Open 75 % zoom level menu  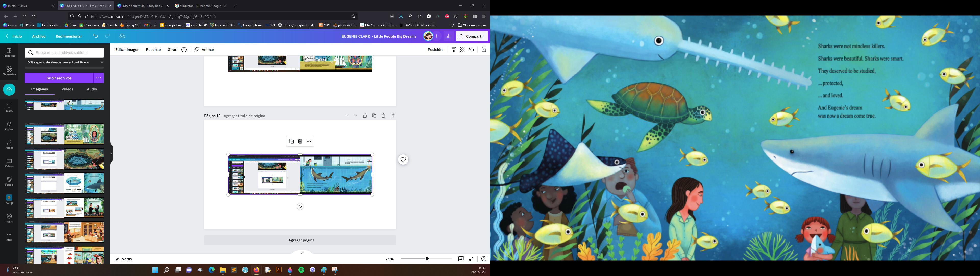pyautogui.click(x=389, y=259)
